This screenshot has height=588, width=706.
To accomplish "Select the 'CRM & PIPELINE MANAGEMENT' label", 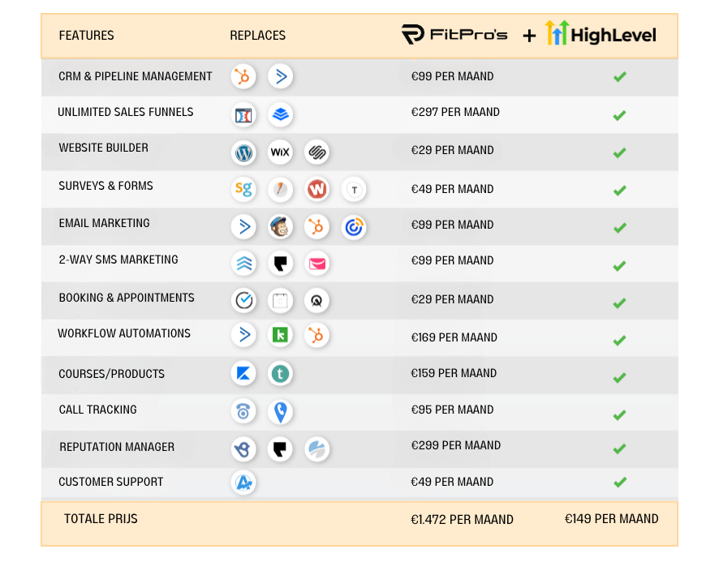I will pos(135,76).
